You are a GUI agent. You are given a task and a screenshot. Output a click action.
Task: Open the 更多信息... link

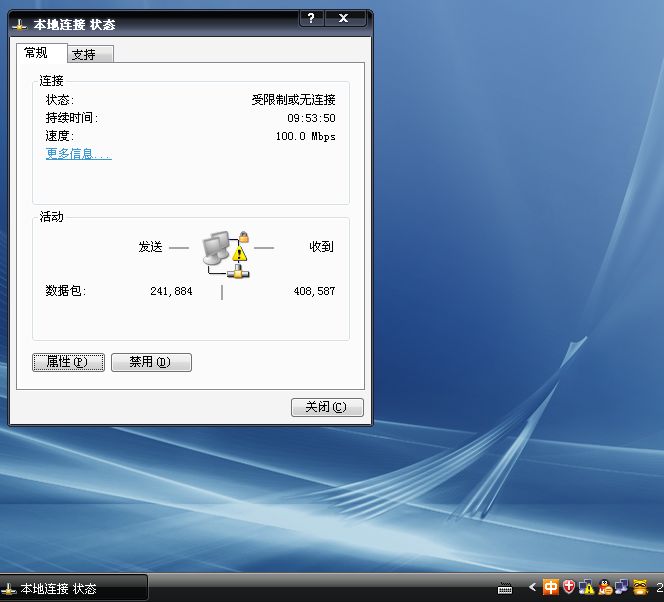(78, 153)
